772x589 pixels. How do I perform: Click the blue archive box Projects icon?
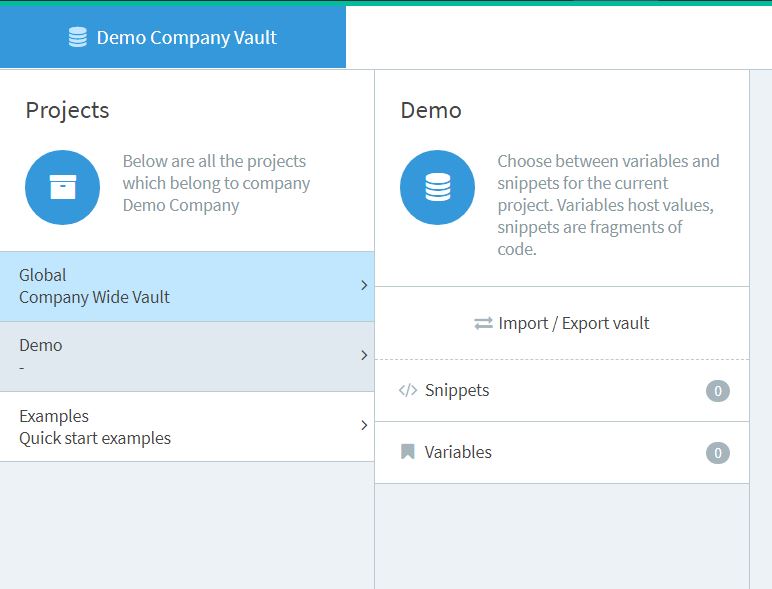tap(62, 187)
